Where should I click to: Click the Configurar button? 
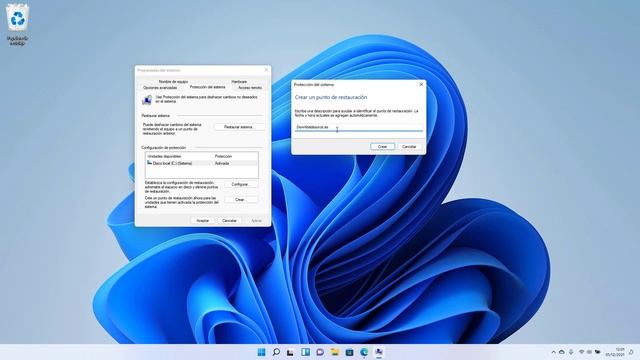241,184
